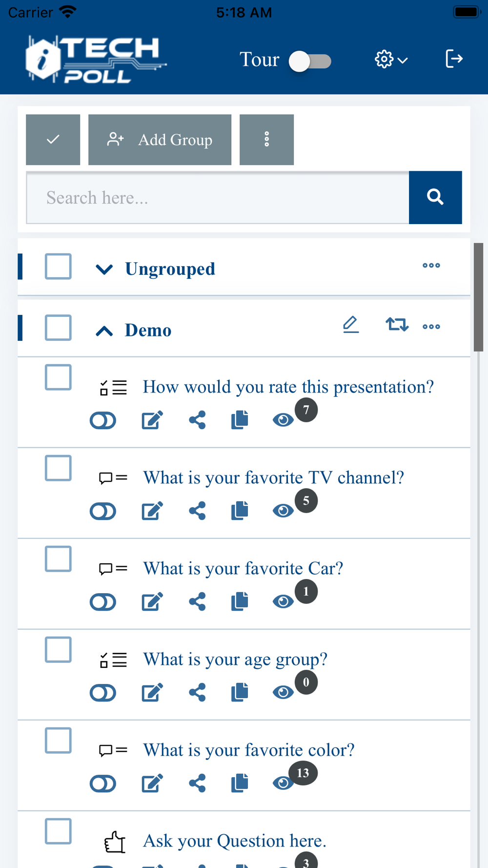
Task: Open the vertical three-dots menu button
Action: [x=266, y=140]
